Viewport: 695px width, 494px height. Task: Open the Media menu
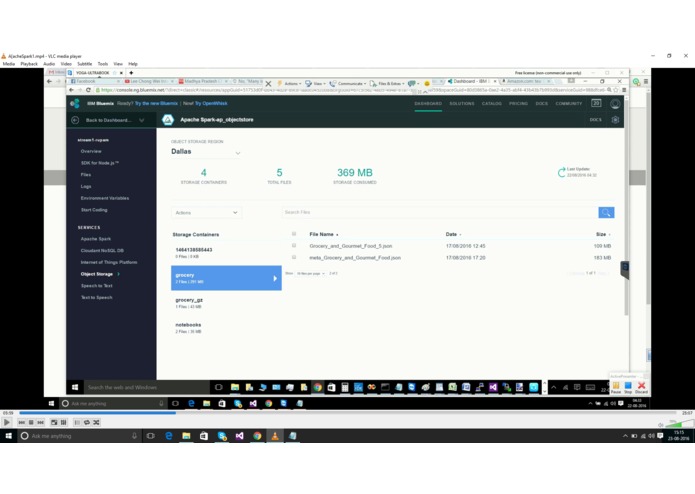coord(8,64)
